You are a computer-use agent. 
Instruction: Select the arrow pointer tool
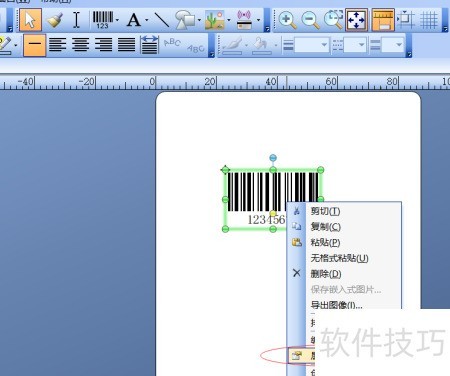[30, 20]
